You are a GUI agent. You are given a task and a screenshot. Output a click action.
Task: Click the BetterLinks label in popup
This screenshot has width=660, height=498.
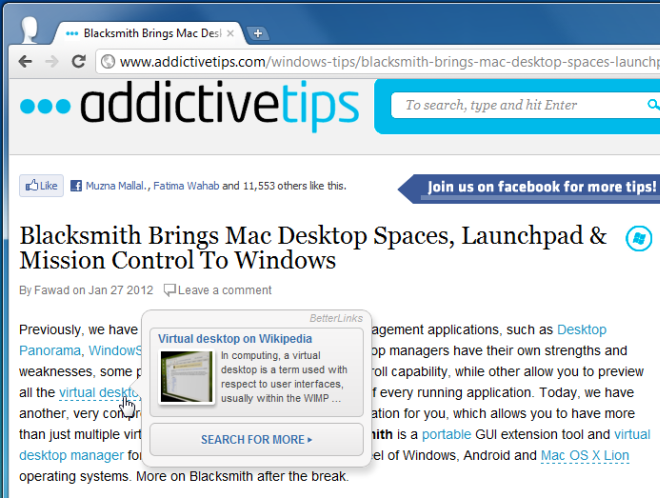[336, 318]
